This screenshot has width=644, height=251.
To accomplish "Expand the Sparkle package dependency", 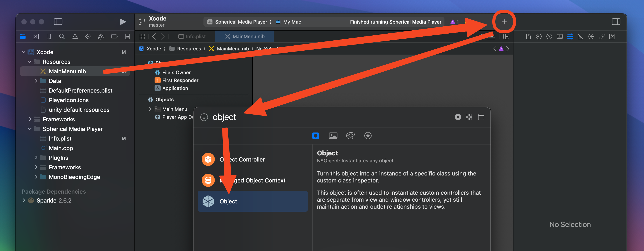I will click(x=24, y=201).
